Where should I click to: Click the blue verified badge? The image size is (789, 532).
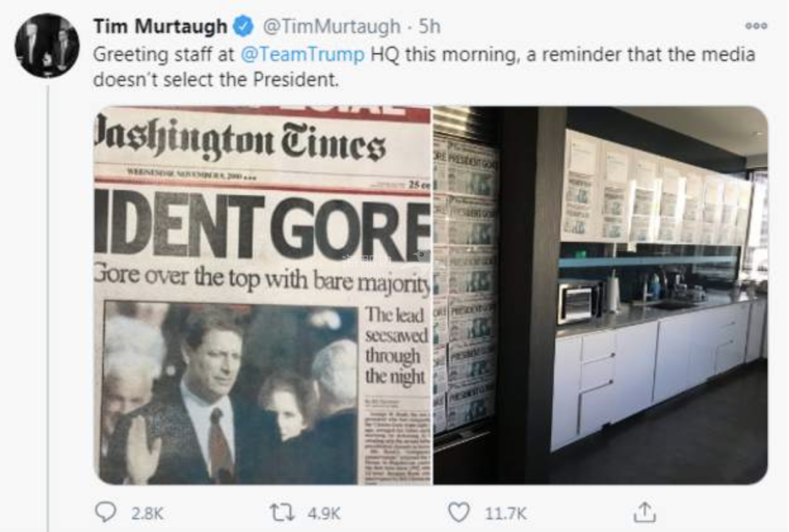tap(244, 26)
